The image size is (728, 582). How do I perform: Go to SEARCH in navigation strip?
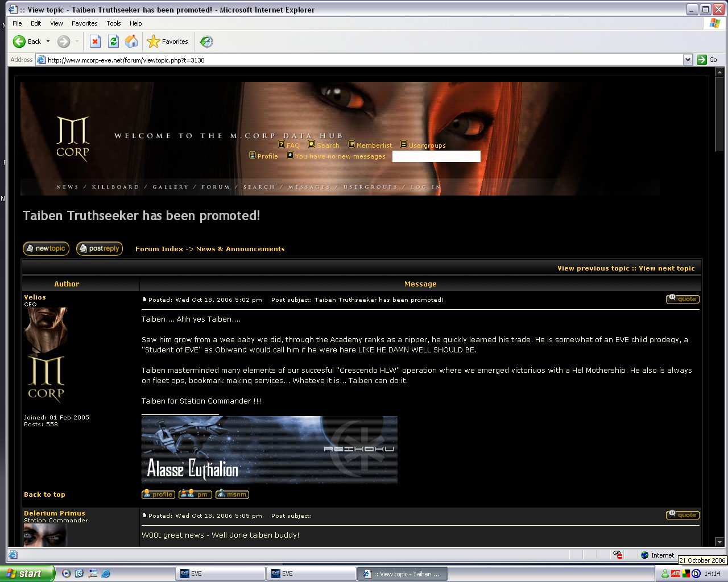[259, 187]
